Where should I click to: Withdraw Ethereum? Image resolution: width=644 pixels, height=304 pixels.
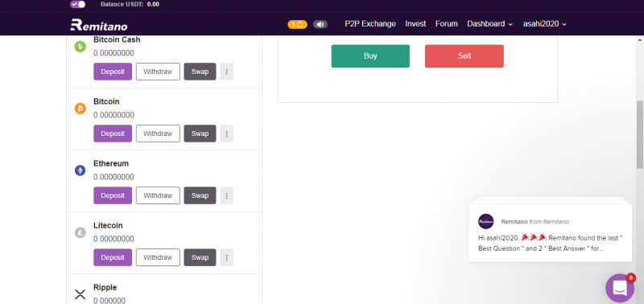tap(158, 195)
